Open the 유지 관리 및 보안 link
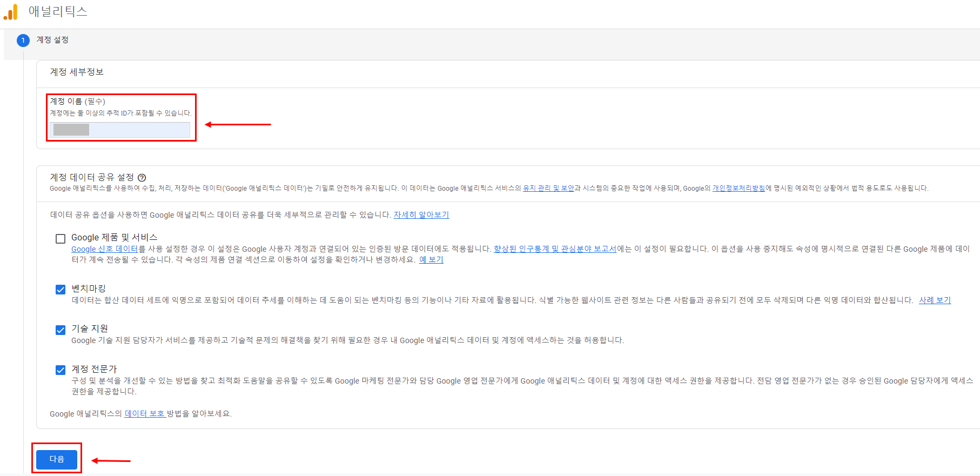Image resolution: width=980 pixels, height=476 pixels. (548, 188)
